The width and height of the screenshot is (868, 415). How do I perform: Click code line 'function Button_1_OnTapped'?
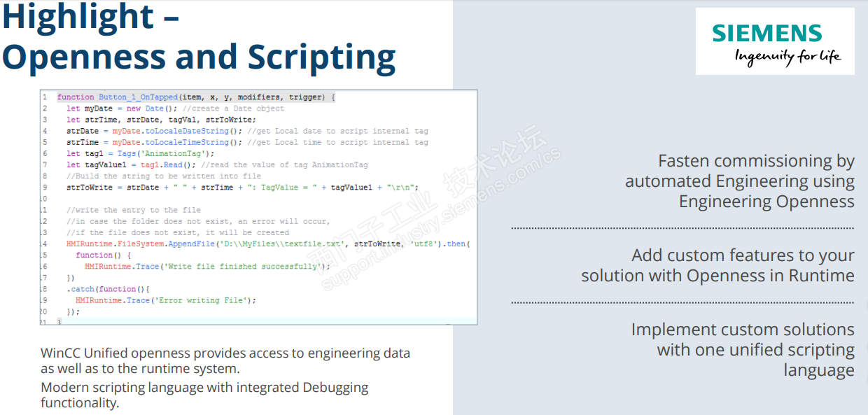pos(196,97)
